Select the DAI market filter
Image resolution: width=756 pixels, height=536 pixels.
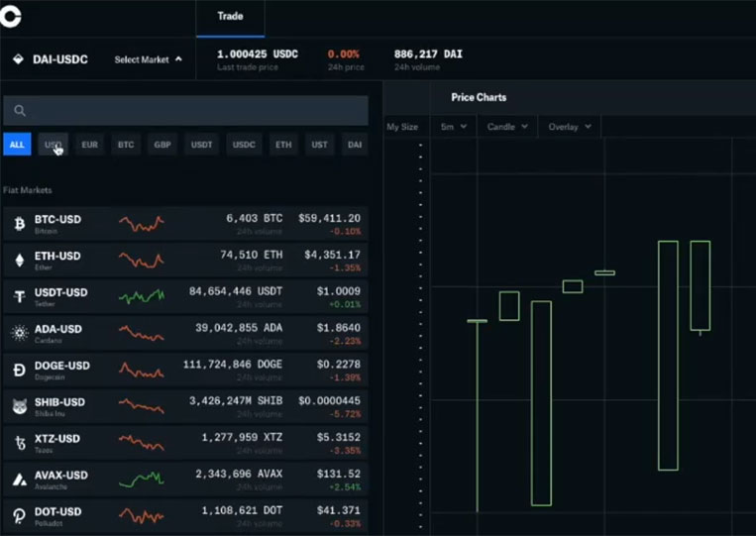click(x=355, y=144)
